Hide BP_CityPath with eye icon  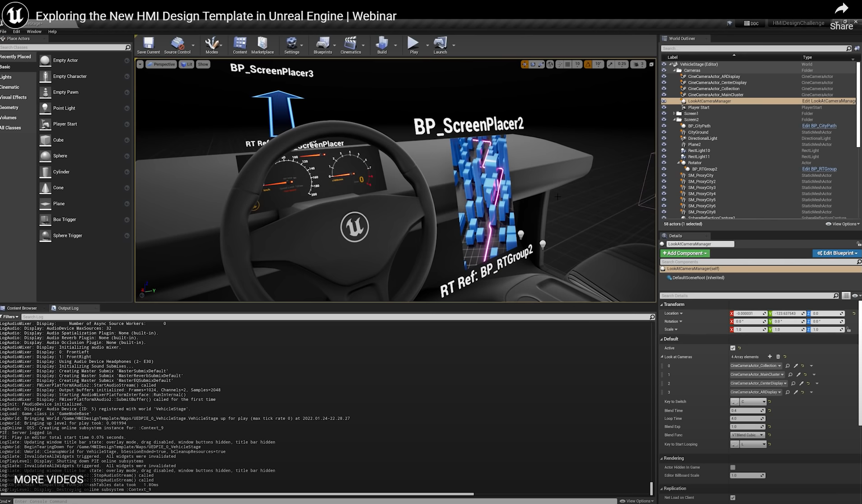click(x=664, y=126)
